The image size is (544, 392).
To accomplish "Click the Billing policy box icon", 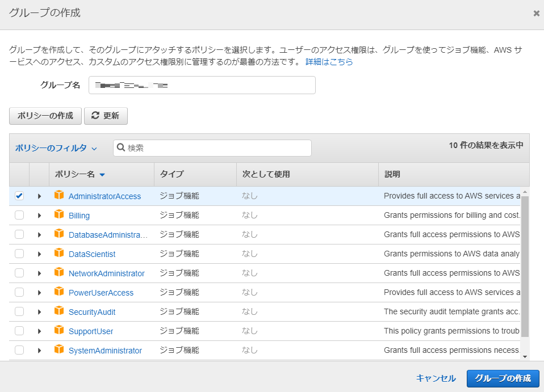I will pyautogui.click(x=59, y=214).
